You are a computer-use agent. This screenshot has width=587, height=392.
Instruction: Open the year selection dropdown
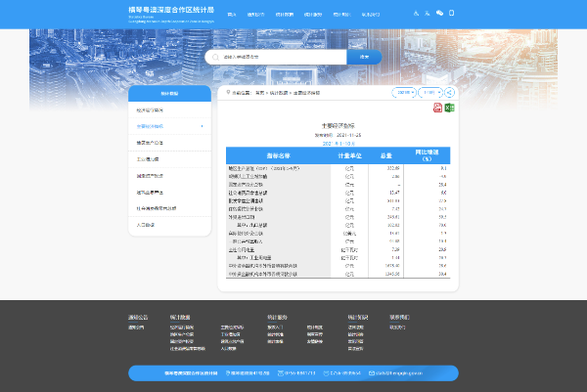point(404,93)
